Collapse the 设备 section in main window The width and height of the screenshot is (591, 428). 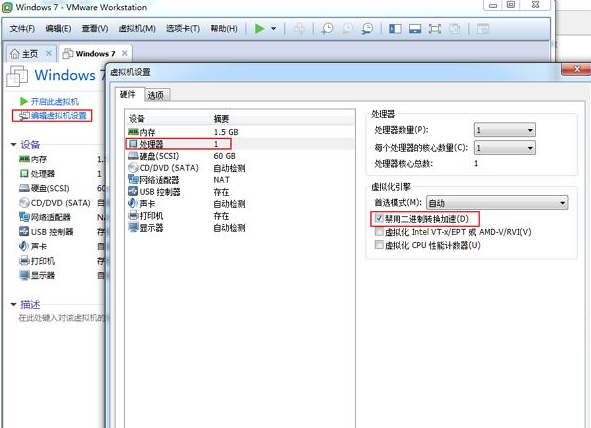14,144
